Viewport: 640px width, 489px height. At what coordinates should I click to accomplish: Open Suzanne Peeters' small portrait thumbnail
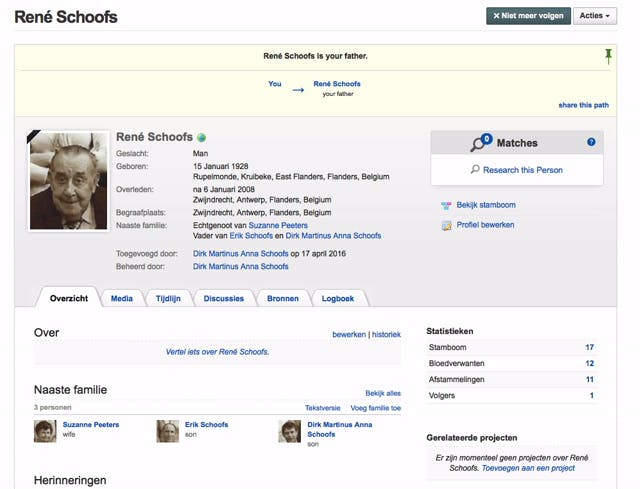(x=45, y=431)
